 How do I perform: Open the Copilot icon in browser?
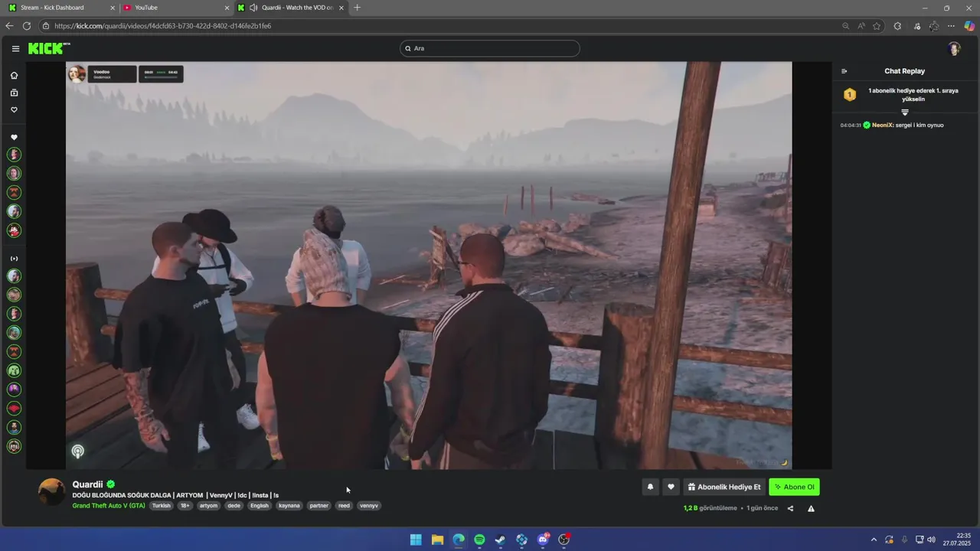(x=969, y=26)
